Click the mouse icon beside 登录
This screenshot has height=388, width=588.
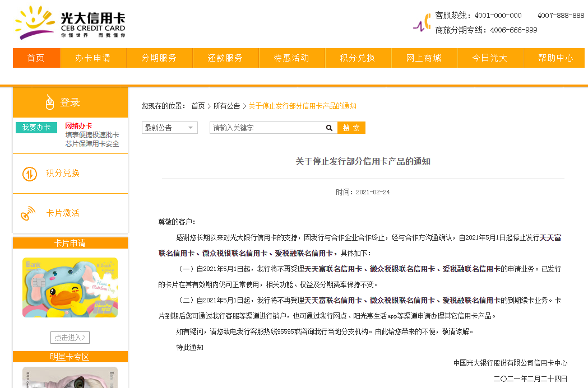point(49,102)
